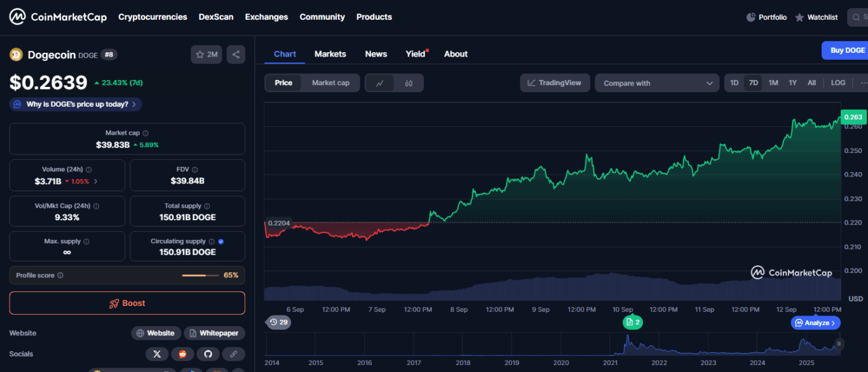Click the verified badge by Circulating supply
Image resolution: width=868 pixels, height=372 pixels.
pyautogui.click(x=221, y=242)
